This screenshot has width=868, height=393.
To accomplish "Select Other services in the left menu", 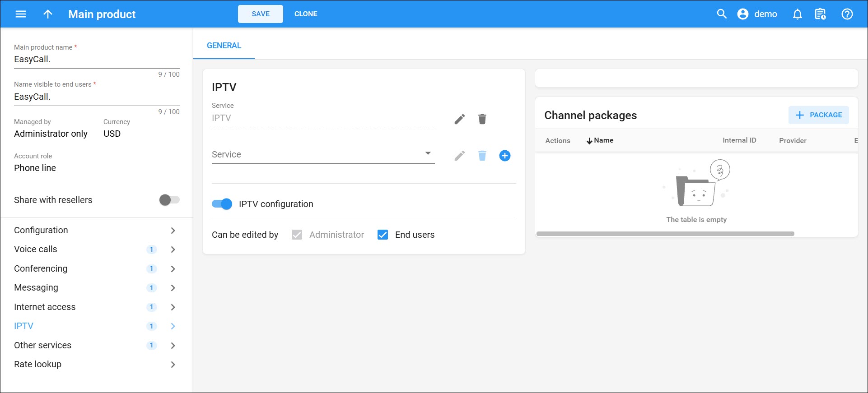I will [x=42, y=345].
